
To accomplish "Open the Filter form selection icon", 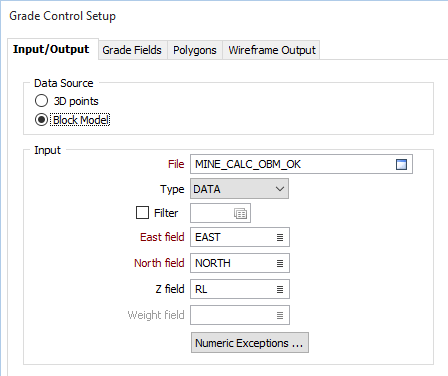I will click(240, 213).
